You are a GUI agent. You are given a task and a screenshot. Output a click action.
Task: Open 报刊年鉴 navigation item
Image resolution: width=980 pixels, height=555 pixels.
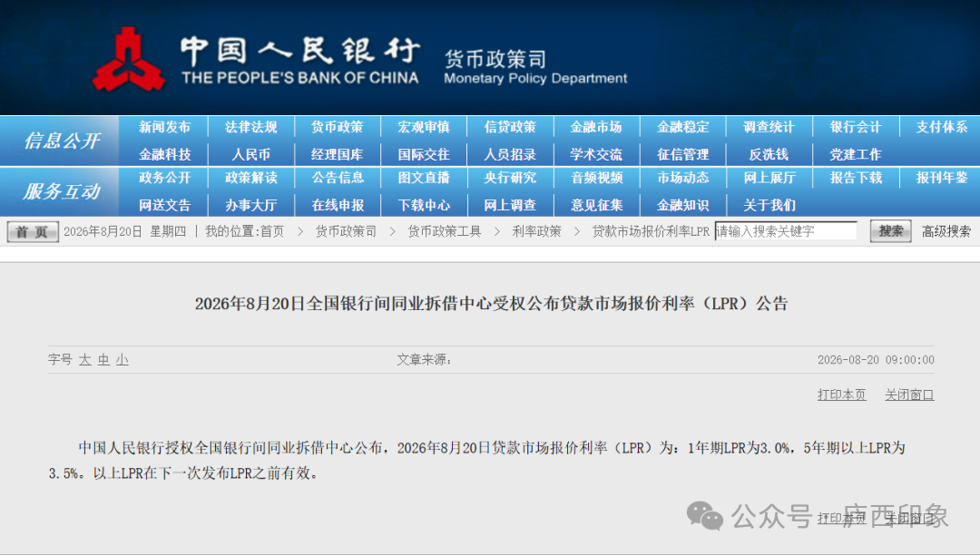click(x=942, y=178)
